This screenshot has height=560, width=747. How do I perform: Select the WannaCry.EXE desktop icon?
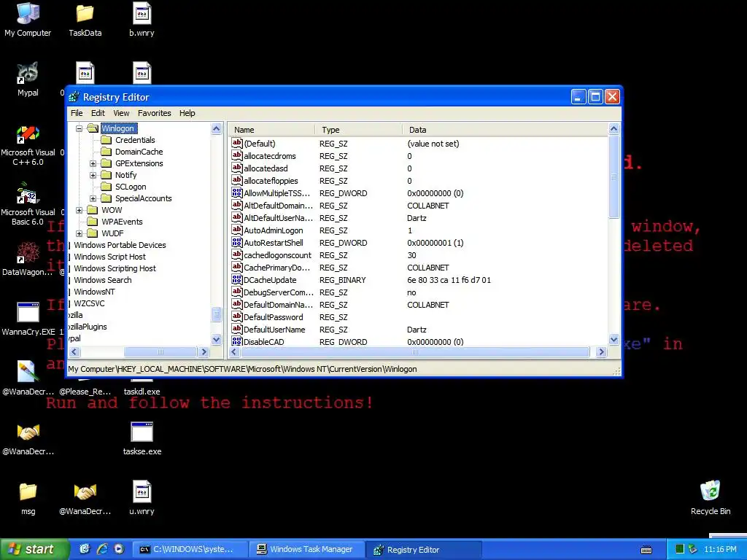(28, 319)
